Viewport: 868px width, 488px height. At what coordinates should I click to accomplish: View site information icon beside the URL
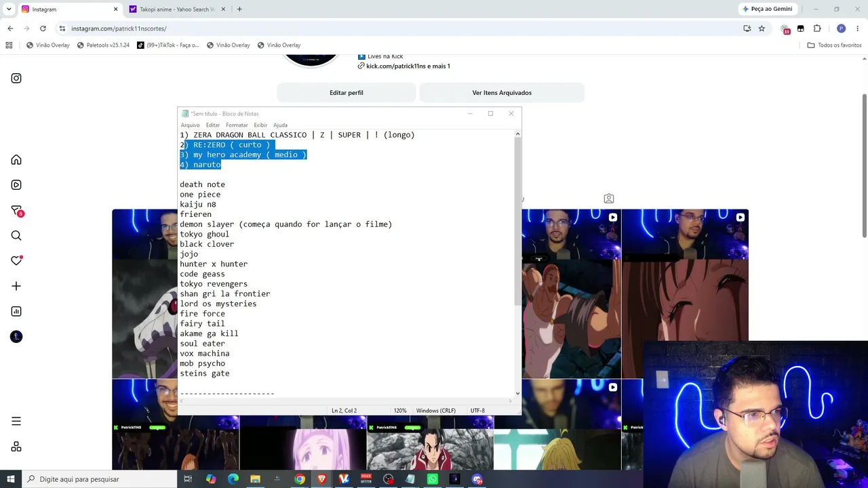click(62, 28)
